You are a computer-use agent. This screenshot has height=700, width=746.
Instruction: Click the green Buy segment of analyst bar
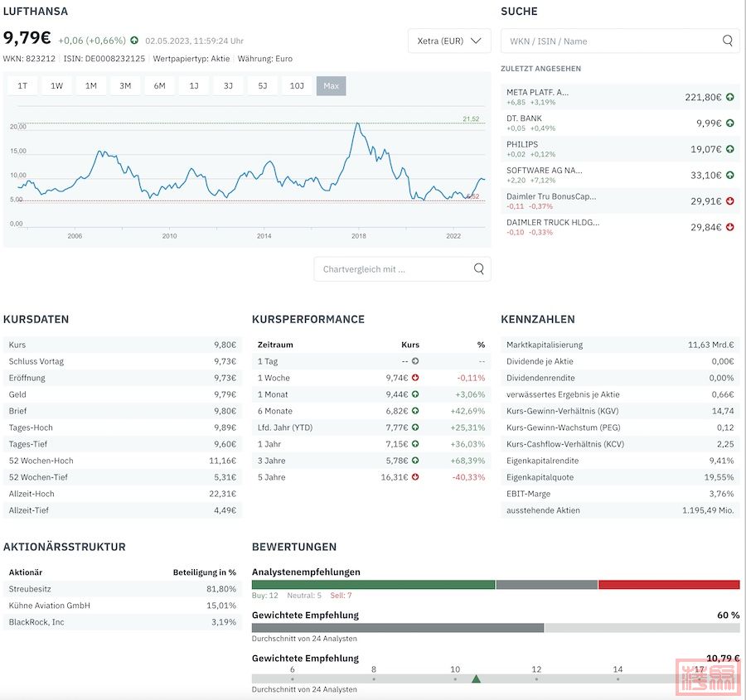tap(374, 585)
